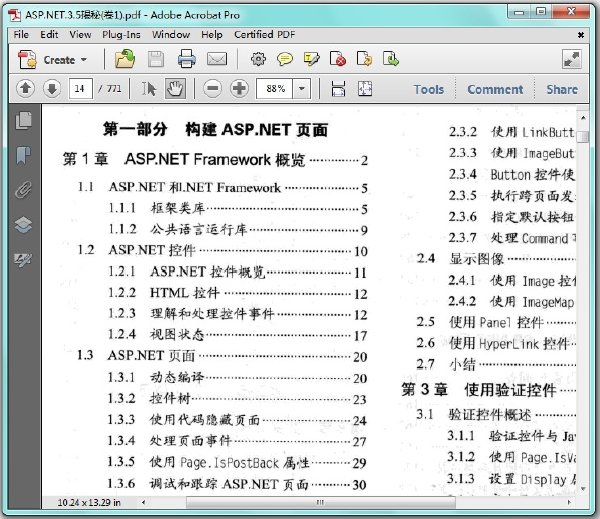Zoom in with the plus button
The width and height of the screenshot is (600, 519).
point(240,89)
